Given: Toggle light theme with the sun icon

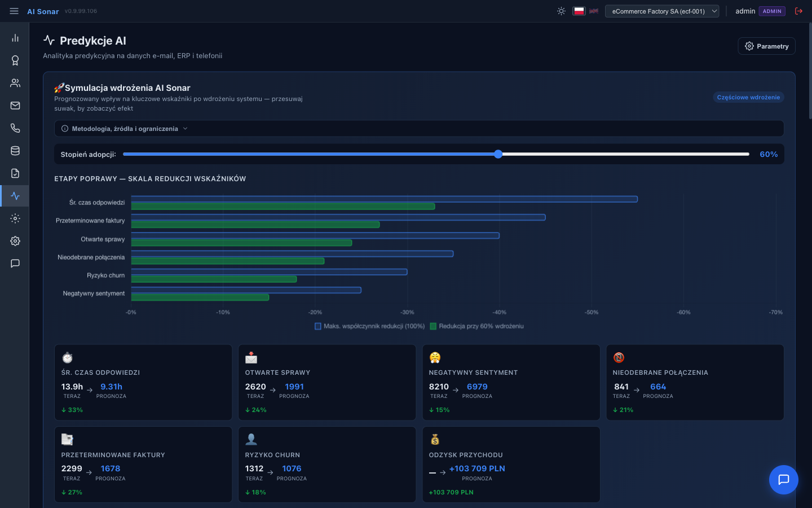Looking at the screenshot, I should point(561,11).
